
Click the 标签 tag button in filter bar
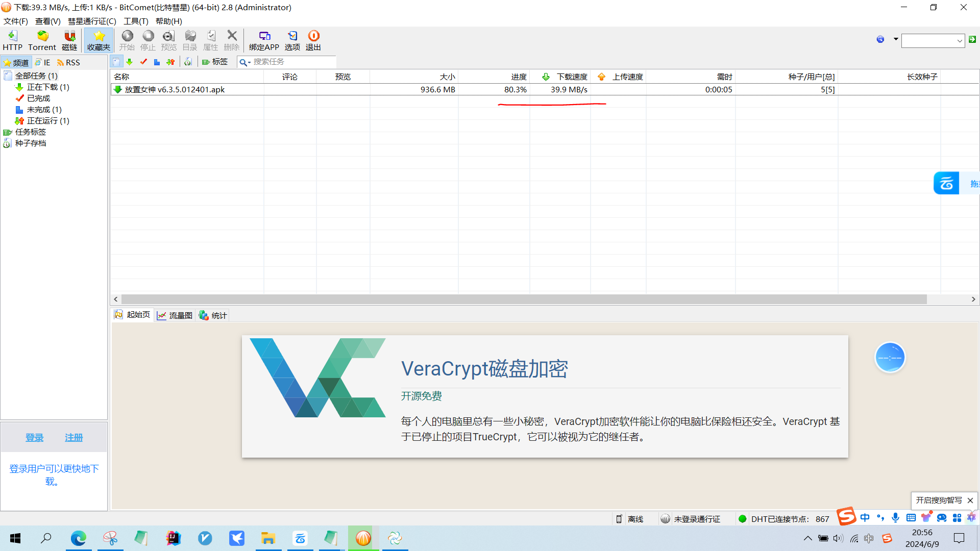[x=215, y=62]
